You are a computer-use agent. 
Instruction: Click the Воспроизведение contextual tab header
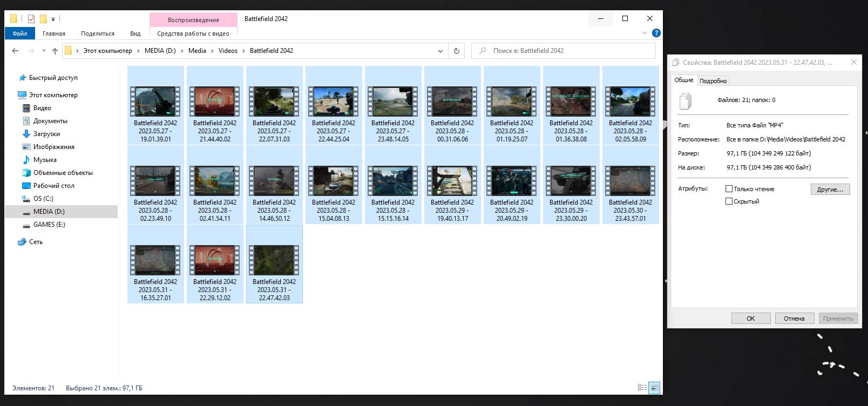coord(193,20)
